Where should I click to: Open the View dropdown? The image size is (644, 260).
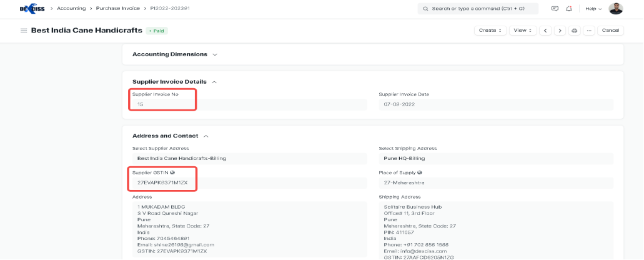(522, 31)
